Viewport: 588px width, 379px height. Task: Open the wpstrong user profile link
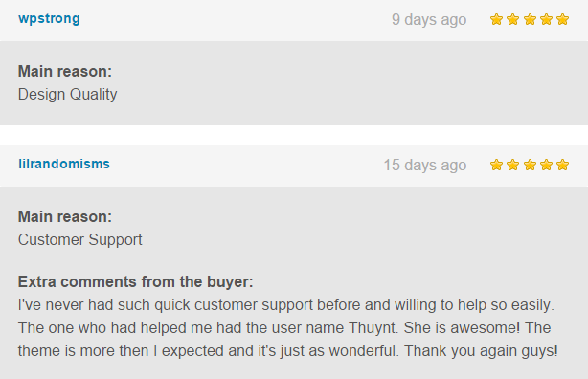[49, 19]
